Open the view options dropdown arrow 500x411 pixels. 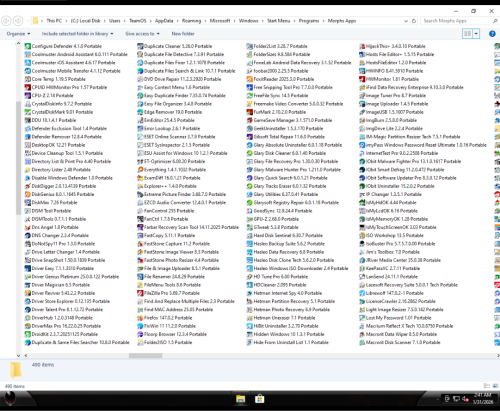coord(476,34)
